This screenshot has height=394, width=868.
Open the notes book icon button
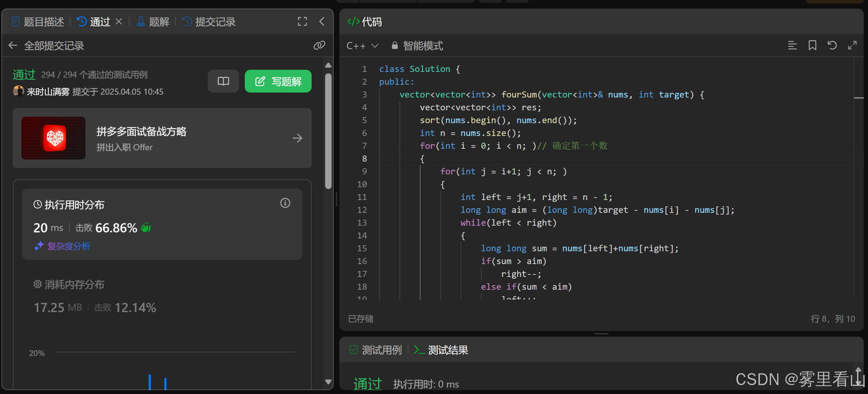coord(223,82)
